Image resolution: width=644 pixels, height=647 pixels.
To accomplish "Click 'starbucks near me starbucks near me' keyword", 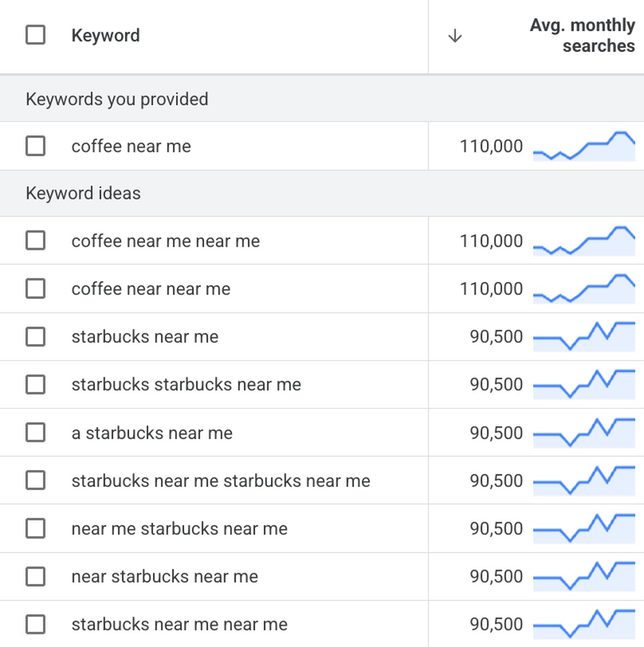I will pyautogui.click(x=221, y=481).
